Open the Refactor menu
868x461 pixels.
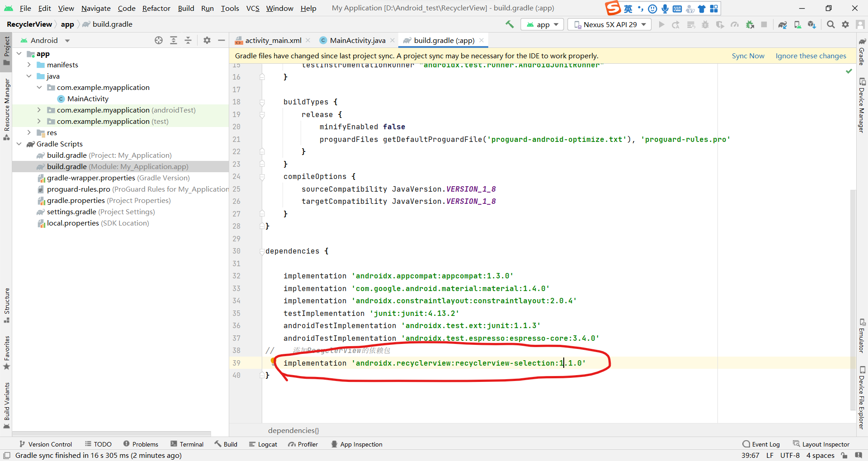point(156,8)
